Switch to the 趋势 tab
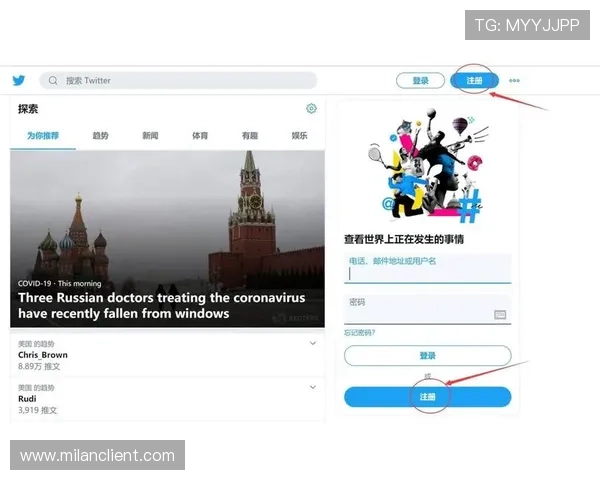600x480 pixels. [101, 136]
